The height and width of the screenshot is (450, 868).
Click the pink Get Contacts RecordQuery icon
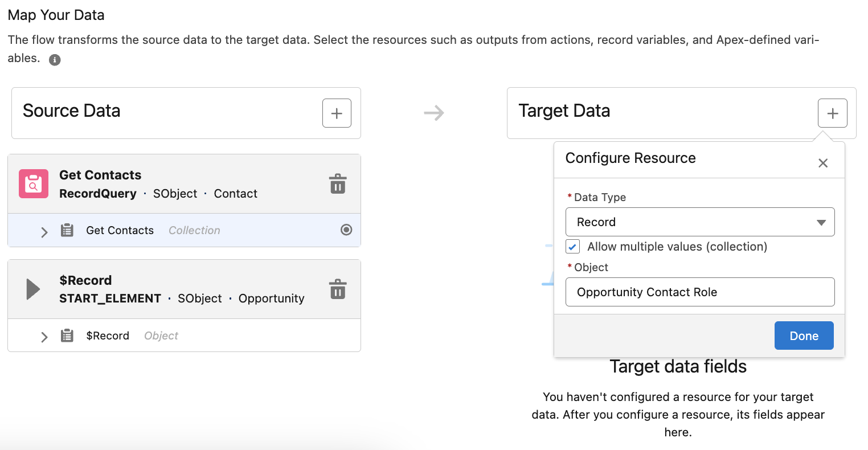tap(34, 184)
